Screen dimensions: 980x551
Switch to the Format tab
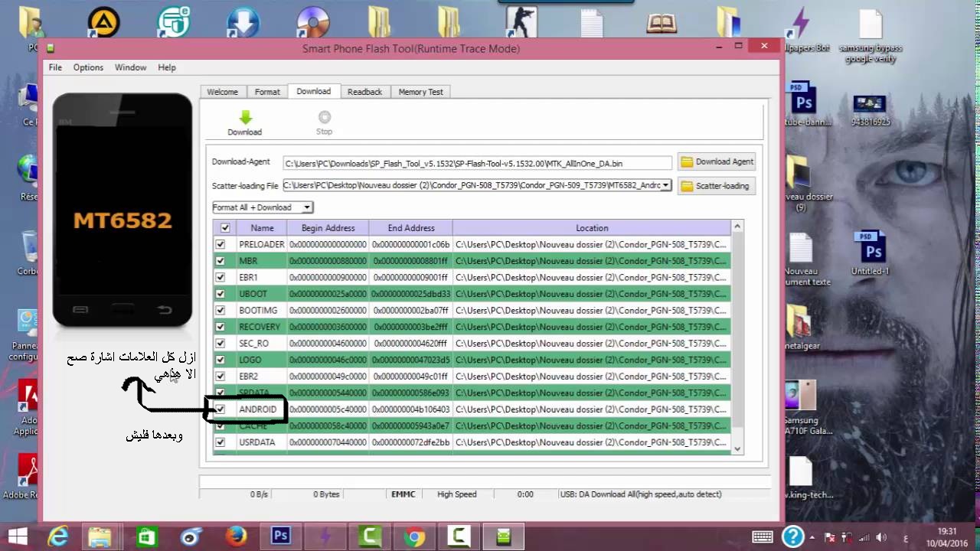pyautogui.click(x=267, y=92)
